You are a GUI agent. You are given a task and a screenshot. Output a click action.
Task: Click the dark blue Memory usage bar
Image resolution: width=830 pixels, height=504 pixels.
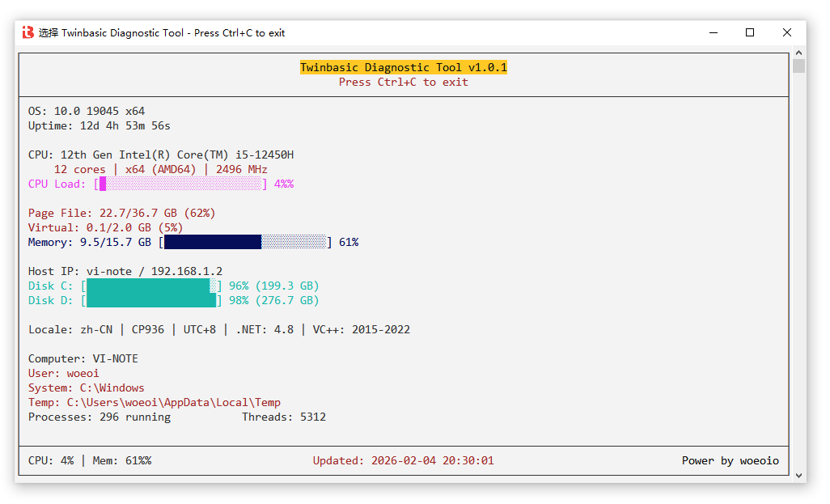click(x=213, y=242)
